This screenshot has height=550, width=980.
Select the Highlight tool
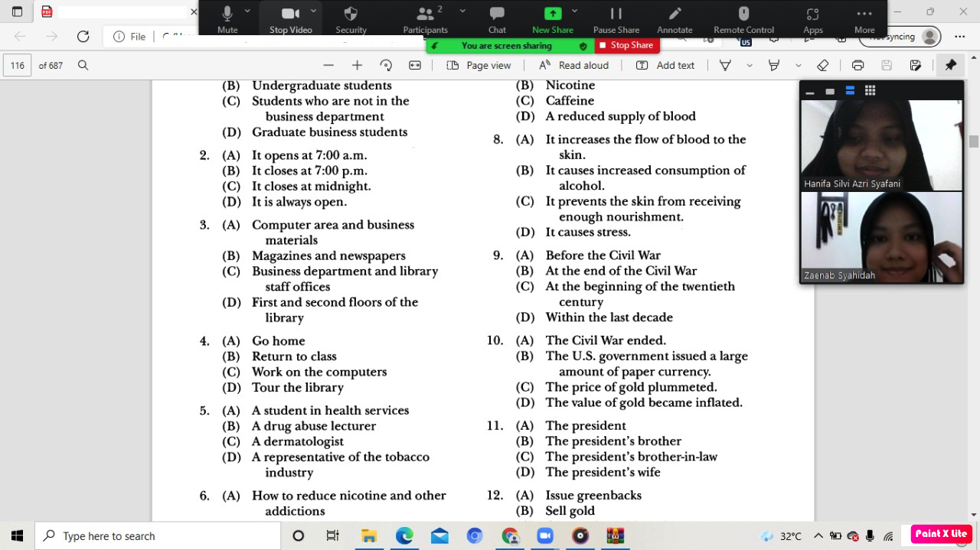(776, 65)
